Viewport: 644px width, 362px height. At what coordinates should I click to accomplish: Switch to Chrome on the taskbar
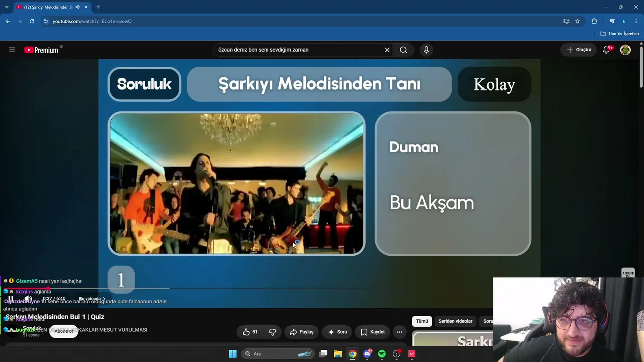[x=353, y=354]
